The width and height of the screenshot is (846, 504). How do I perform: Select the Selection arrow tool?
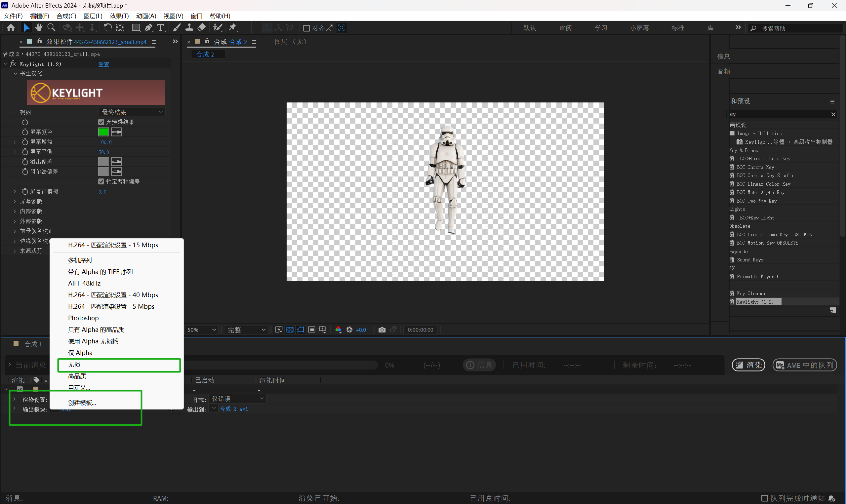coord(26,27)
